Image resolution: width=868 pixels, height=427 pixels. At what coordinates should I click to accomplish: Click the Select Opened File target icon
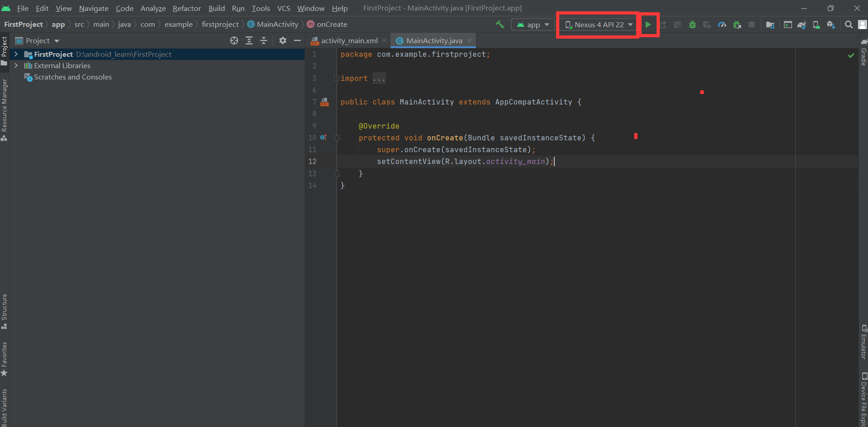point(234,40)
